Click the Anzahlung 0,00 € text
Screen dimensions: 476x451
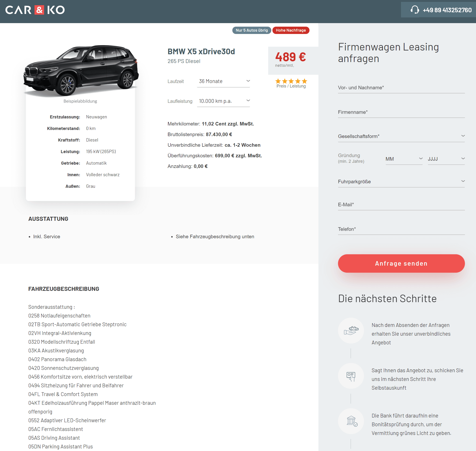tap(187, 166)
